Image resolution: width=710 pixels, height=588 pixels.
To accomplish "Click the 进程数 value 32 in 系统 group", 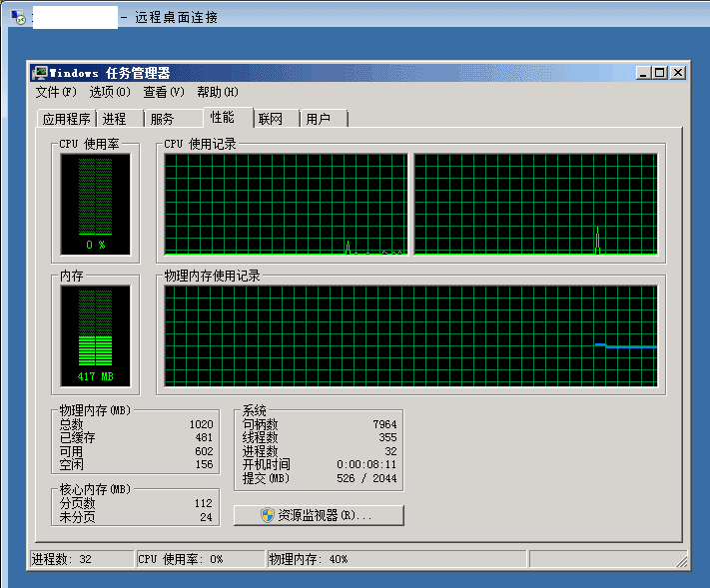I will (390, 451).
